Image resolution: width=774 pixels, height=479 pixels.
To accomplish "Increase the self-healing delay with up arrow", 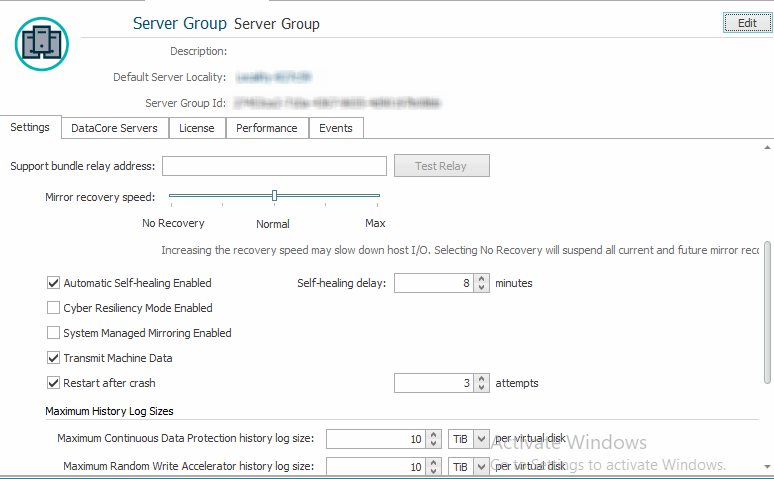I will coord(484,278).
